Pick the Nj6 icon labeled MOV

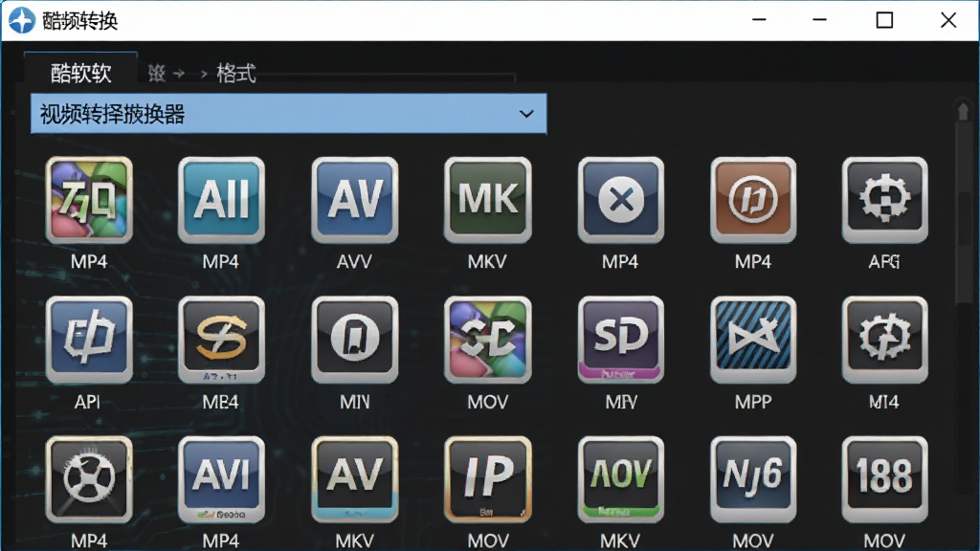click(753, 479)
